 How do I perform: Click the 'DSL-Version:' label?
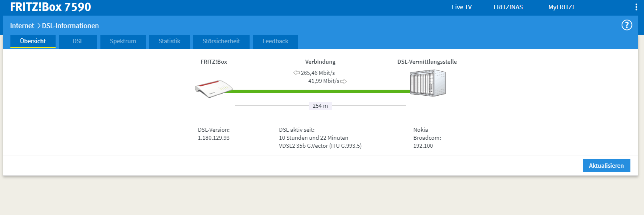(x=214, y=130)
